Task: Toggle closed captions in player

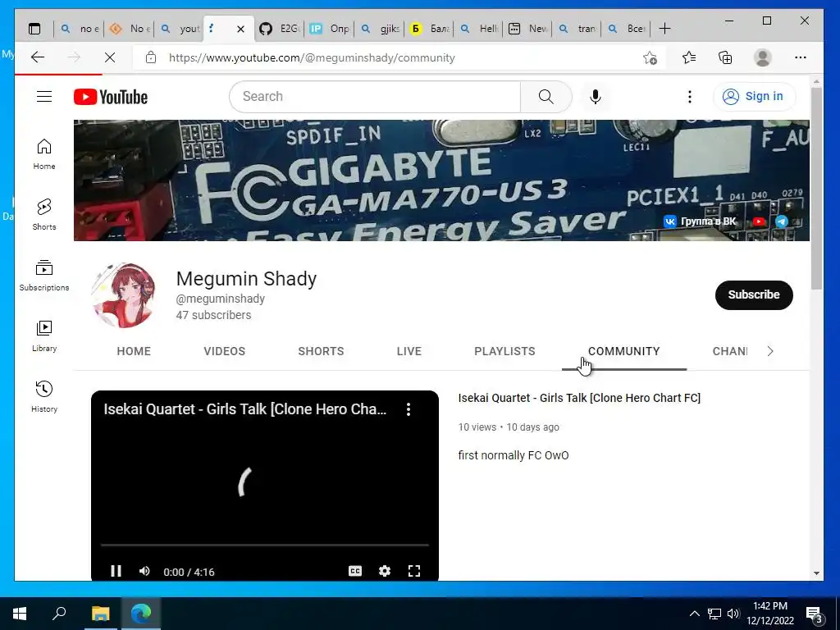Action: tap(355, 571)
